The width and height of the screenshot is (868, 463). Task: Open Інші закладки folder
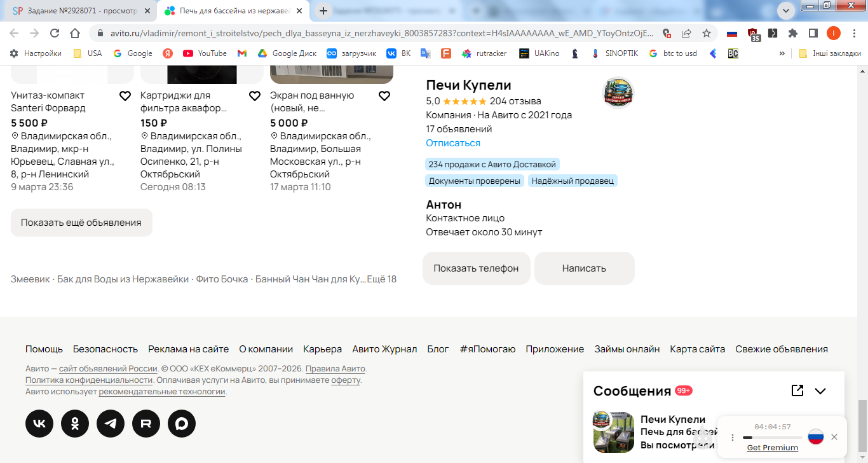coord(830,53)
